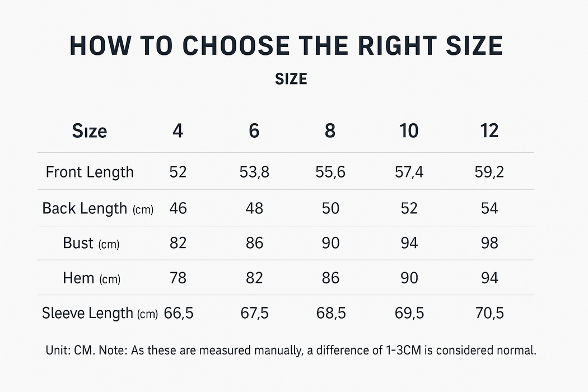The image size is (588, 392).
Task: Click the Front Length row label
Action: [90, 171]
